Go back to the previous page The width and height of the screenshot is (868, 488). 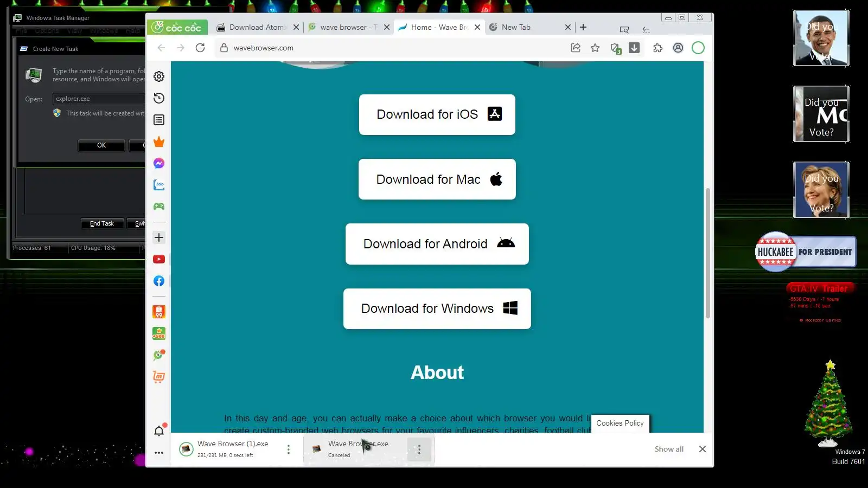161,48
